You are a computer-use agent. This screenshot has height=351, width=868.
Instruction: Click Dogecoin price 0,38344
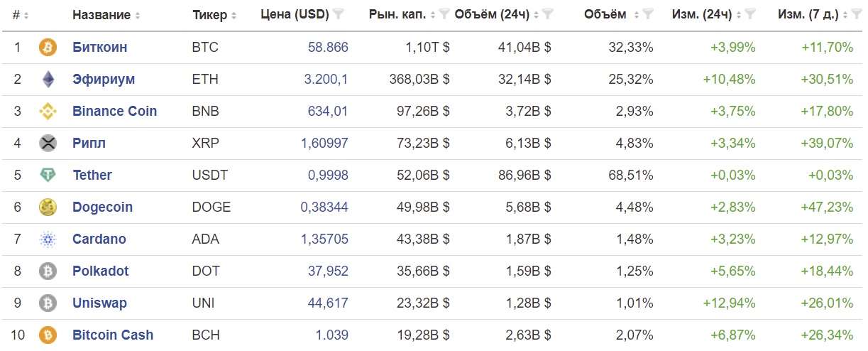pos(325,207)
